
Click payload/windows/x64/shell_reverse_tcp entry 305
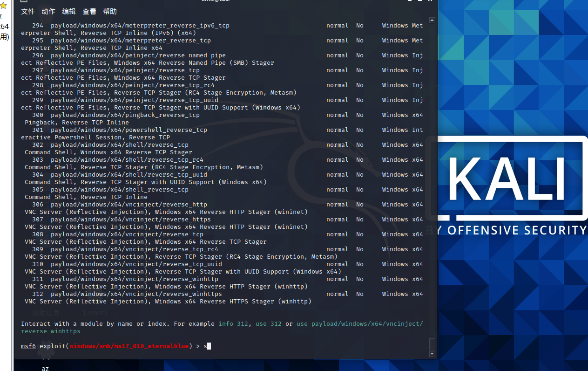[x=120, y=190]
